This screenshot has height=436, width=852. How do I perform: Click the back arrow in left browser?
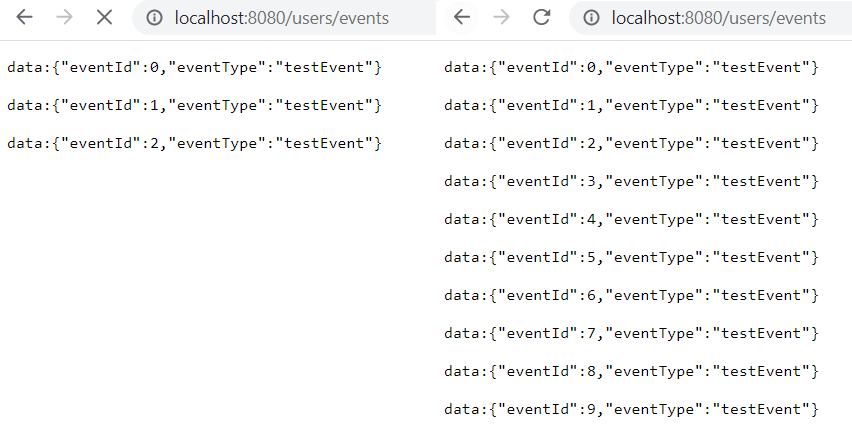pyautogui.click(x=24, y=17)
